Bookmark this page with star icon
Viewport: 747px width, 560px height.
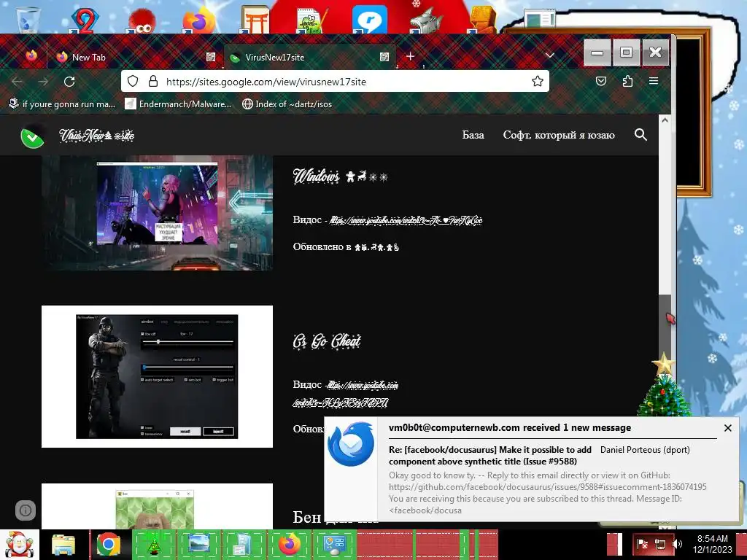(538, 82)
